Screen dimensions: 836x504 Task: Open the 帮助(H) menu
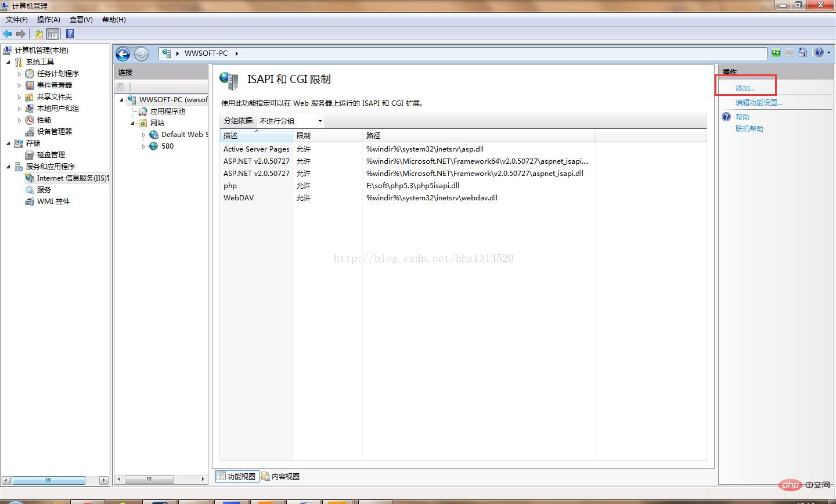pos(114,20)
